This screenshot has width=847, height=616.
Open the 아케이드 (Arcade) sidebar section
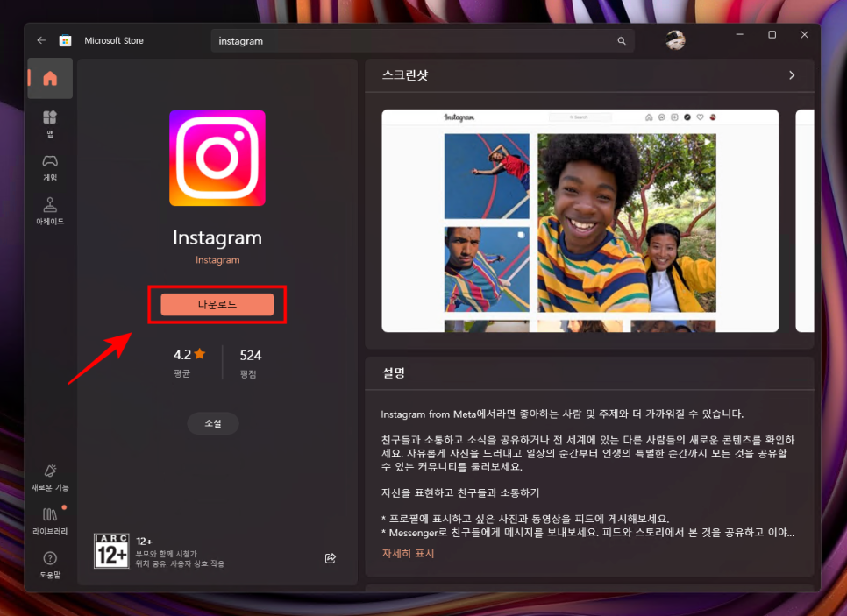click(50, 211)
